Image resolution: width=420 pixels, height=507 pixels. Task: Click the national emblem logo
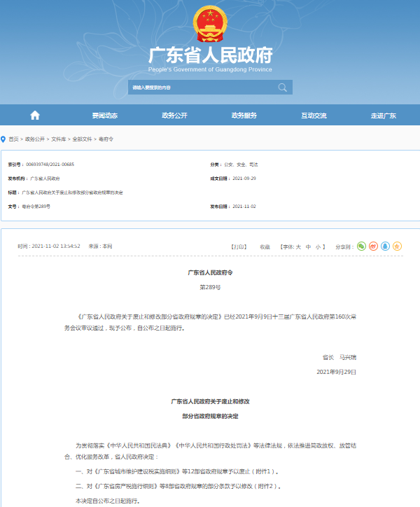coord(209,25)
